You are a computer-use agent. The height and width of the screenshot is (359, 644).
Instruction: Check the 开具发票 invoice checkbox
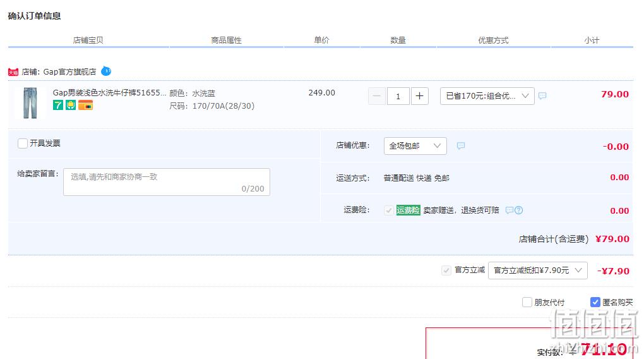point(23,143)
